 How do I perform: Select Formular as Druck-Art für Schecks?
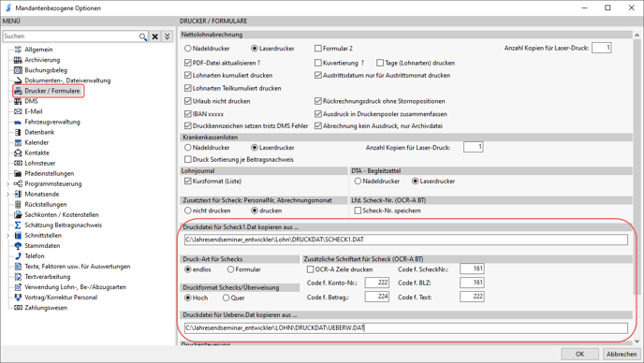click(x=231, y=269)
